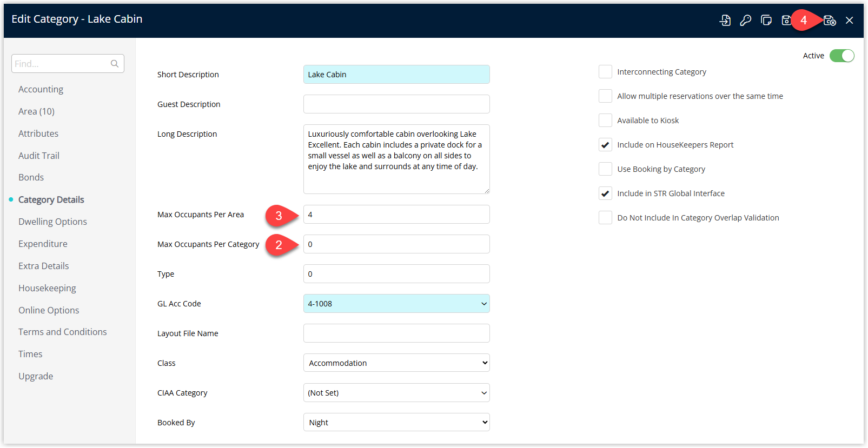
Task: Click the 'Edit Category - Lake Cabin' title
Action: click(x=77, y=19)
